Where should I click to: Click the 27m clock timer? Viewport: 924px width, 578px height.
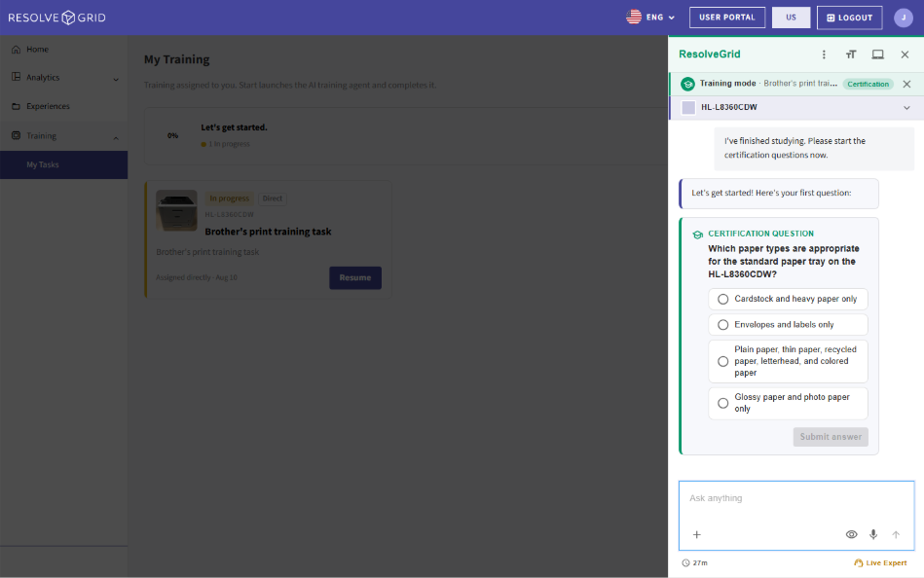click(694, 562)
